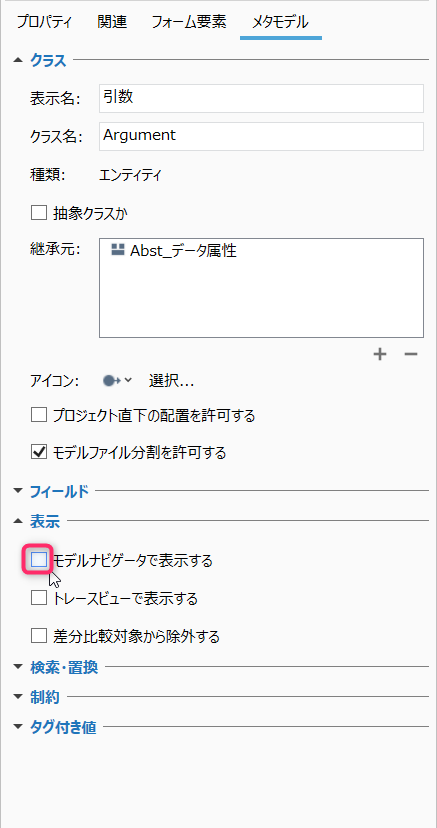Enable モデルナビゲータで表示する checkbox
The height and width of the screenshot is (828, 437).
(39, 560)
